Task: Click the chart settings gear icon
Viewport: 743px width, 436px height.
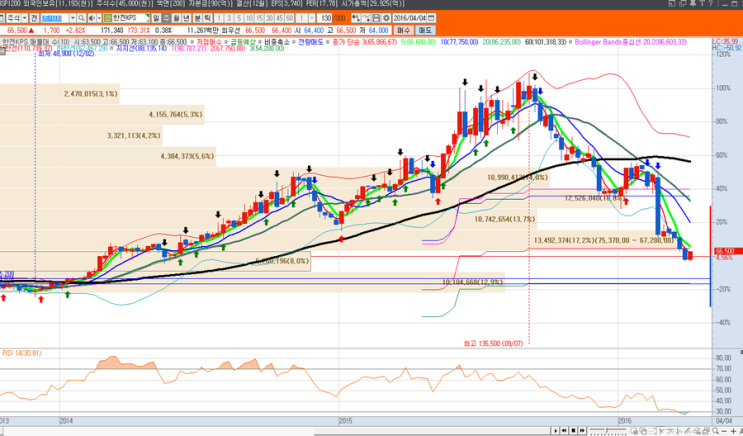Action: 386,18
